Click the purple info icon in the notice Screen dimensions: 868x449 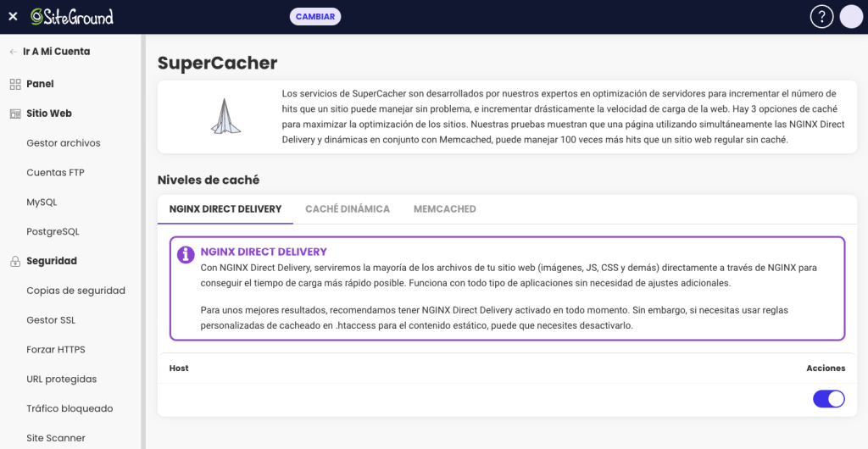(x=186, y=254)
